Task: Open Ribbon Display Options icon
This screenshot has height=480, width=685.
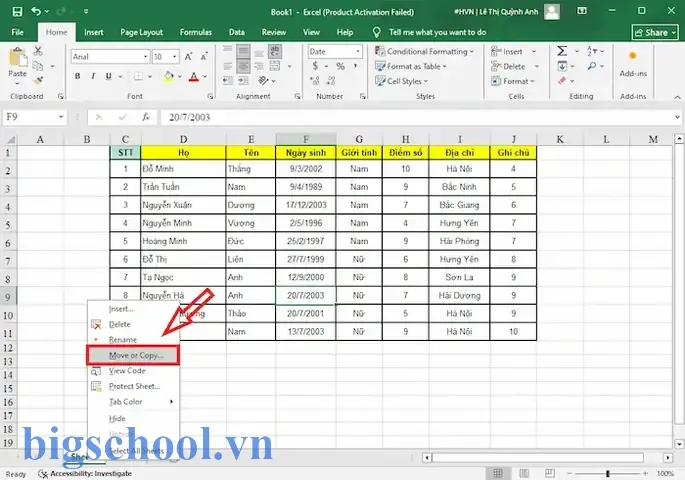Action: [582, 11]
